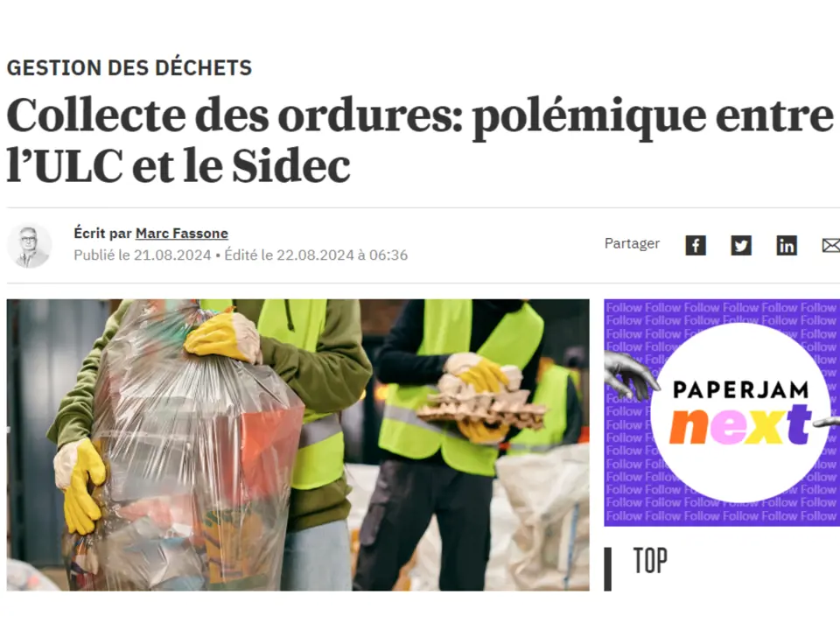Screen dimensions: 840x630
Task: Click the Édité le 22.08.2024 timestamp
Action: pyautogui.click(x=316, y=255)
